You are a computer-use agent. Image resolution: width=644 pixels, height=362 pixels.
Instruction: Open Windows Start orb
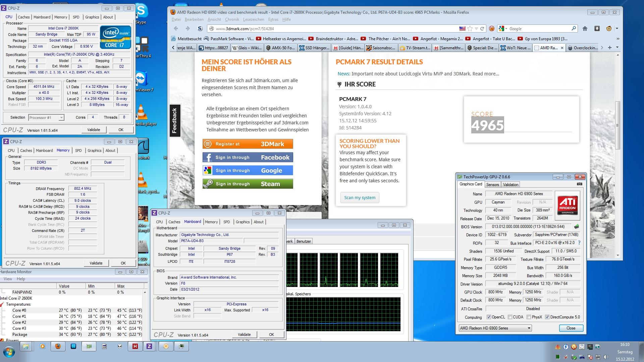point(9,352)
